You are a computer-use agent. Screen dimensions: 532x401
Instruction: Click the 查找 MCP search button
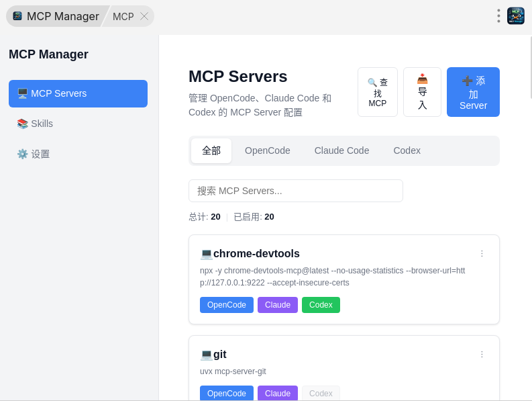[x=378, y=92]
